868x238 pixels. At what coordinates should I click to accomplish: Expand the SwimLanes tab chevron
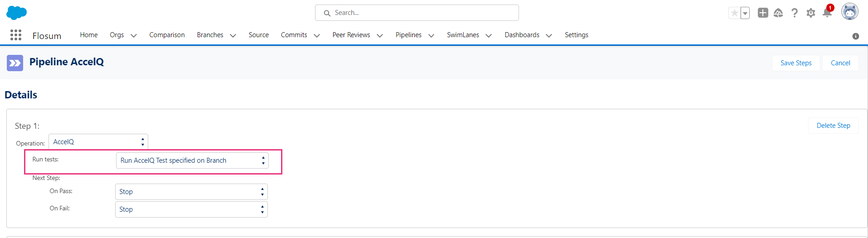tap(489, 35)
